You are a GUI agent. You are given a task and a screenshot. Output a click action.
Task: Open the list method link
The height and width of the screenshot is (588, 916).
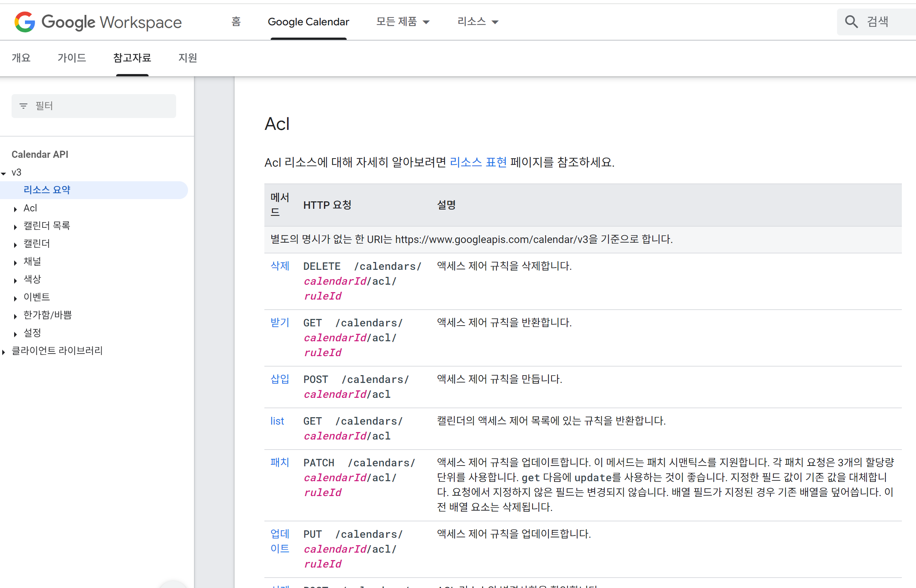277,421
